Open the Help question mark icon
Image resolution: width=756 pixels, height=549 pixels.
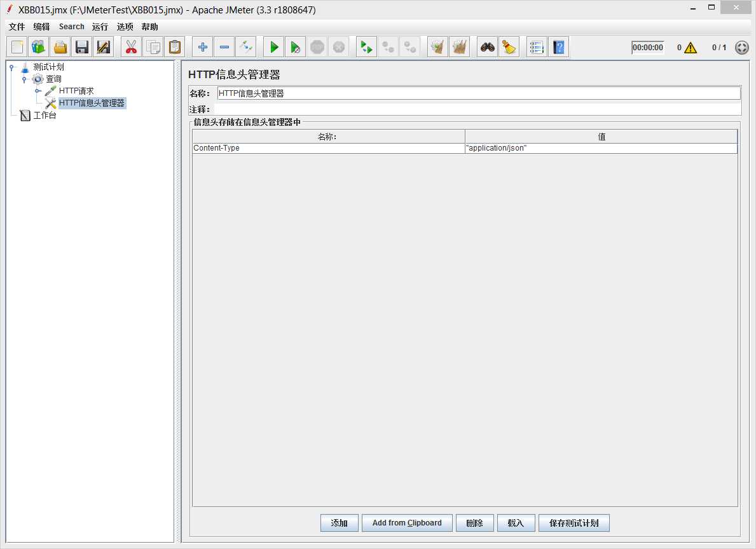click(558, 47)
